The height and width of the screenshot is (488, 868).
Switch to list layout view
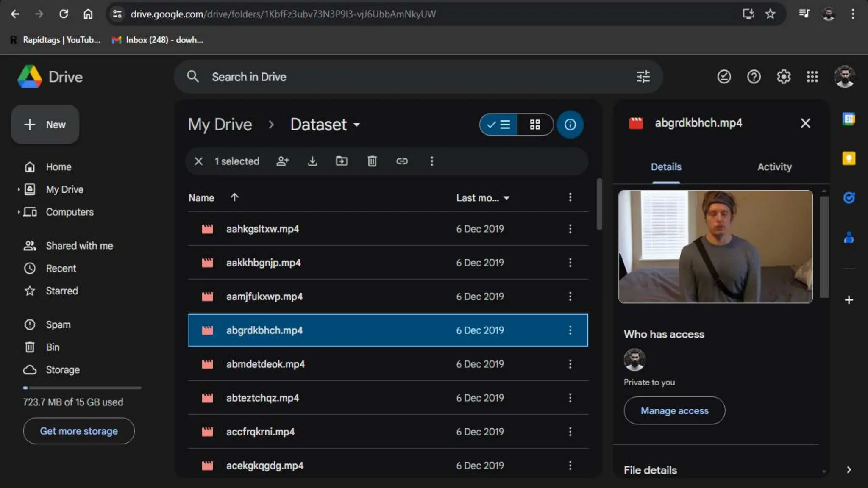click(498, 125)
